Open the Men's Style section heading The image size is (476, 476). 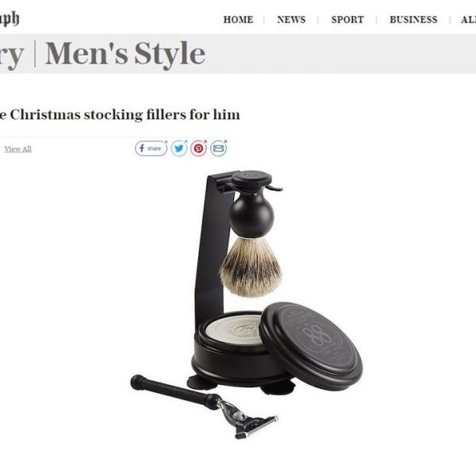(125, 54)
